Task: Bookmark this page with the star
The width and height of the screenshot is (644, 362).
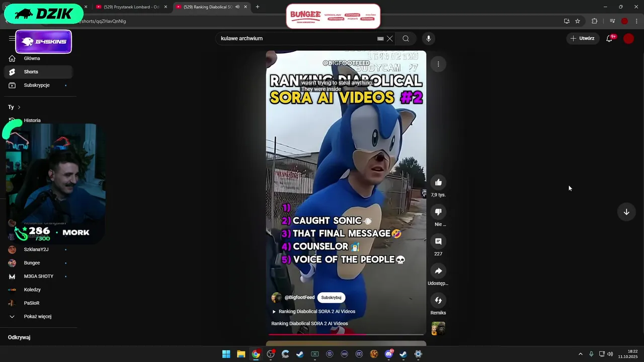Action: point(578,21)
